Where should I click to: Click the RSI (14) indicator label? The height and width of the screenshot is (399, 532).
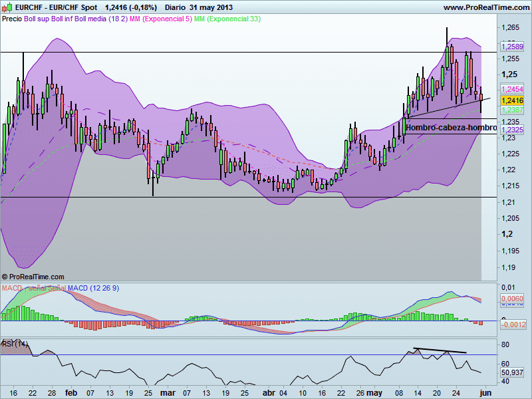pos(15,343)
